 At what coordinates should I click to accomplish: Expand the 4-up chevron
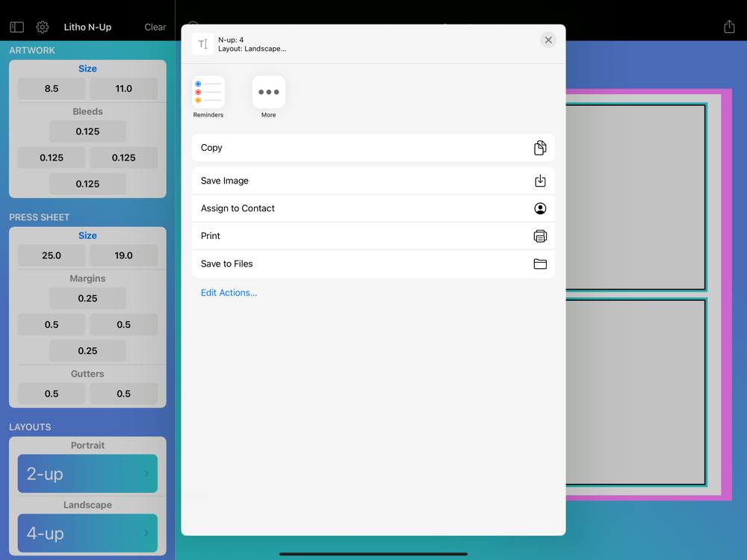coord(146,533)
